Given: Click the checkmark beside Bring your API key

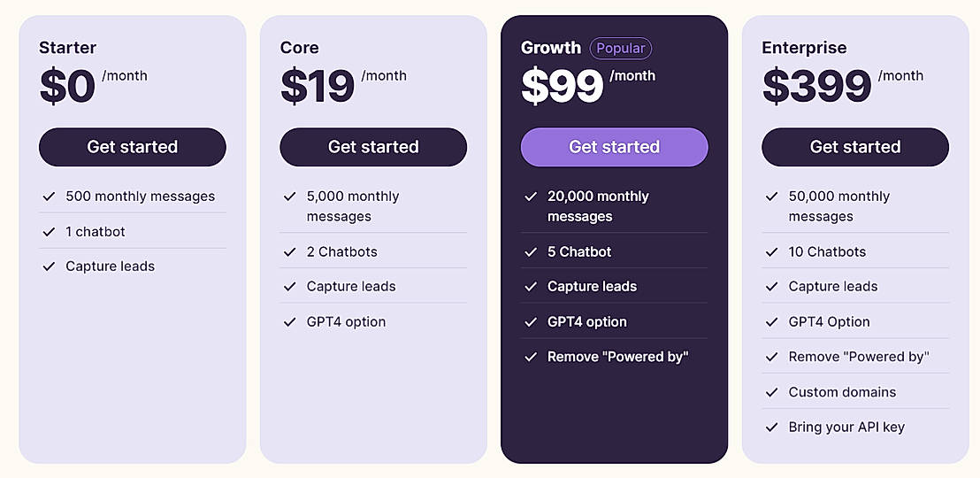Looking at the screenshot, I should pos(771,428).
